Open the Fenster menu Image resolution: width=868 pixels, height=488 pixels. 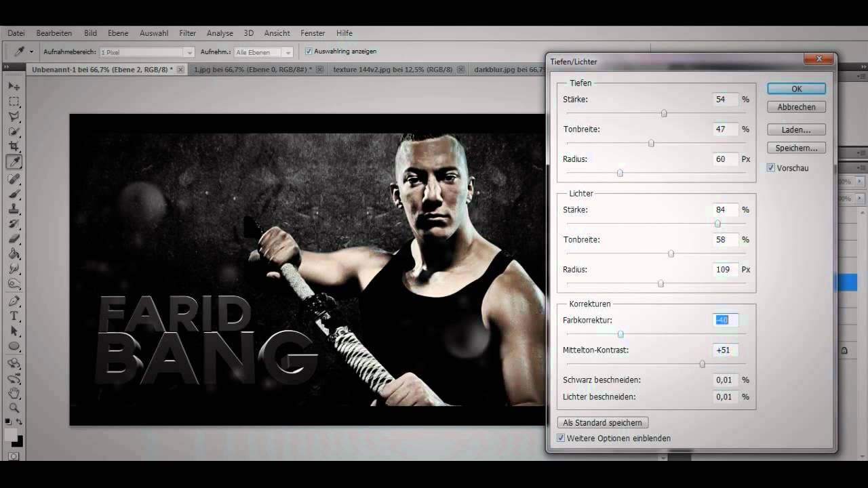pyautogui.click(x=313, y=33)
